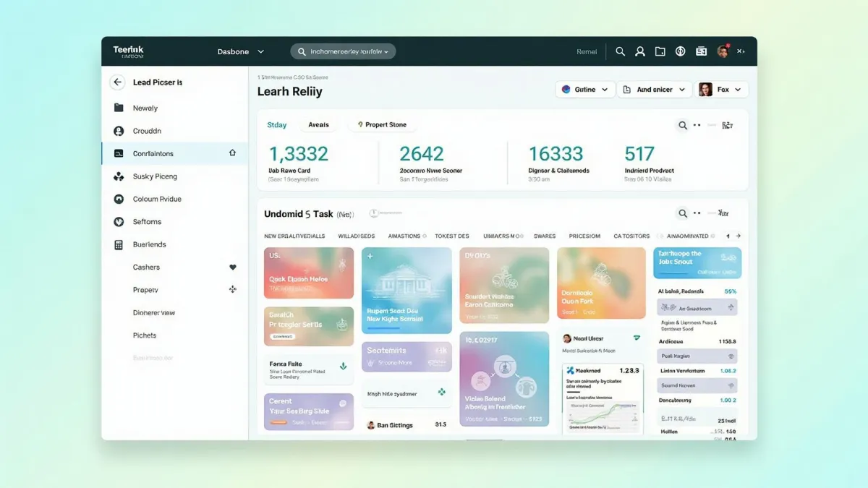Click the Teerink logo
The height and width of the screenshot is (488, 868).
[x=128, y=51]
